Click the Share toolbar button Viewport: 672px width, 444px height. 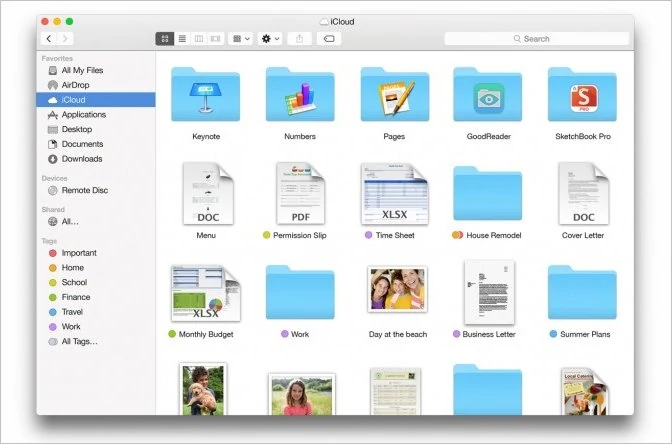click(x=300, y=39)
